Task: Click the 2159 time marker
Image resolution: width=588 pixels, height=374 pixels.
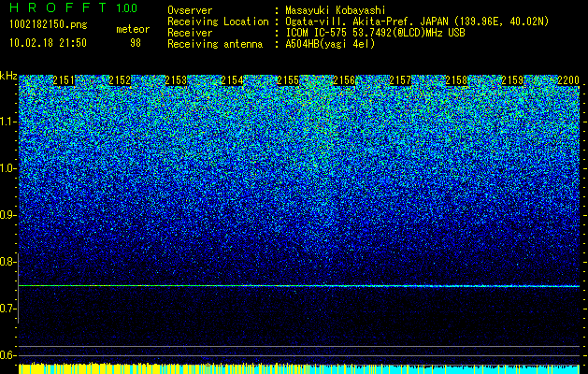Action: (512, 80)
